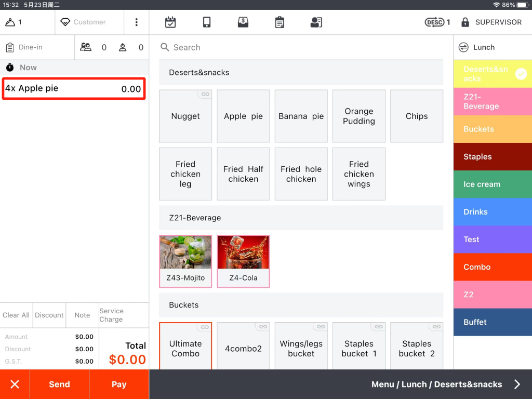Click the DESC sort order icon

coord(434,22)
